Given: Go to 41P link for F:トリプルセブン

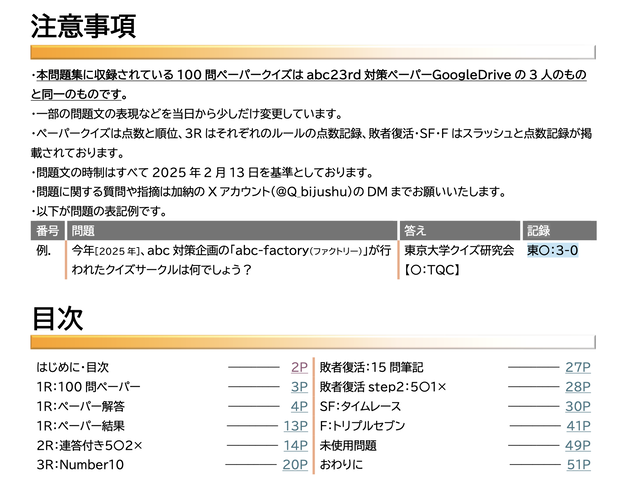Looking at the screenshot, I should click(579, 426).
